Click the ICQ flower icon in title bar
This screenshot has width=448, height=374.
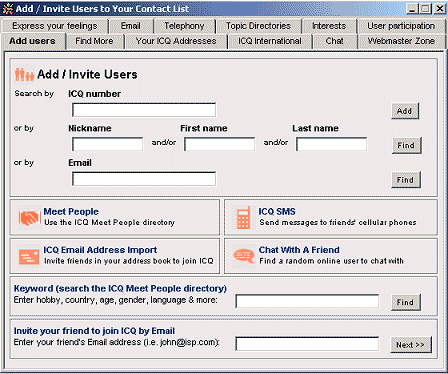pos(8,9)
